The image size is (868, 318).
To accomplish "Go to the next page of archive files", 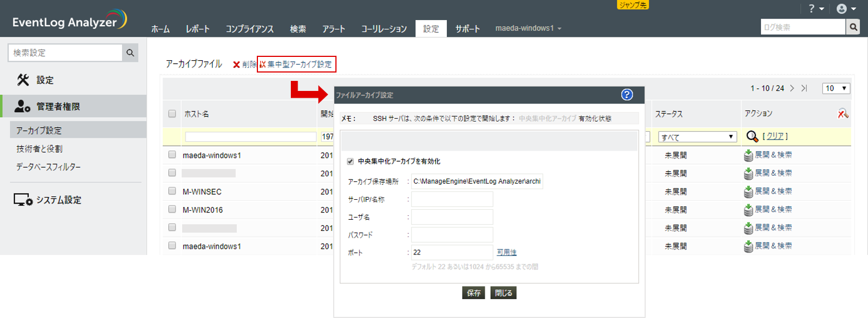I will click(792, 88).
